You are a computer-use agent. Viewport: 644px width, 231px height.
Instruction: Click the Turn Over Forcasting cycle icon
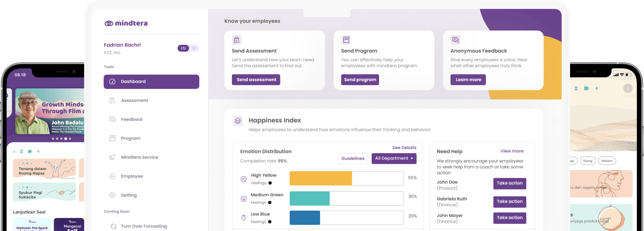point(113,226)
